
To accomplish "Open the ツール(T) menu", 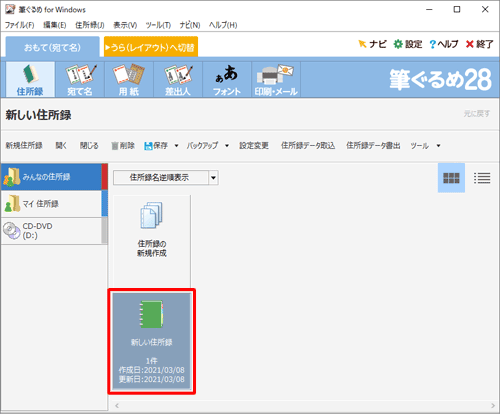I will [x=158, y=25].
